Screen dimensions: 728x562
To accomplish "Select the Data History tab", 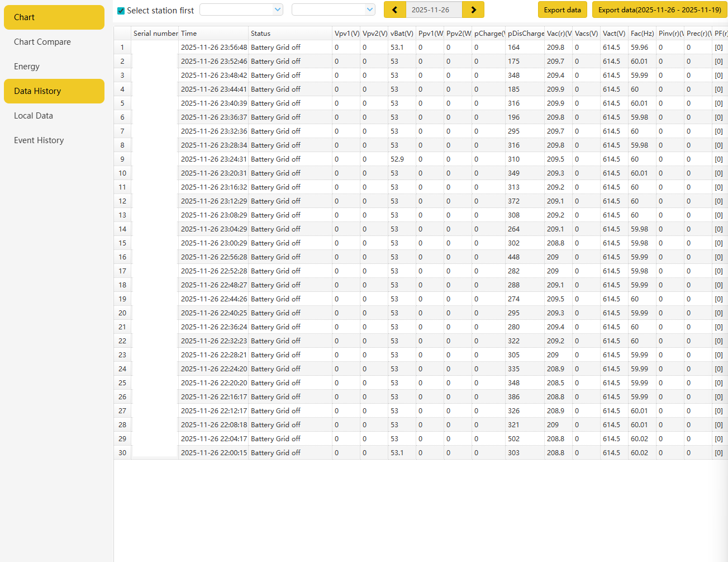I will pyautogui.click(x=54, y=91).
